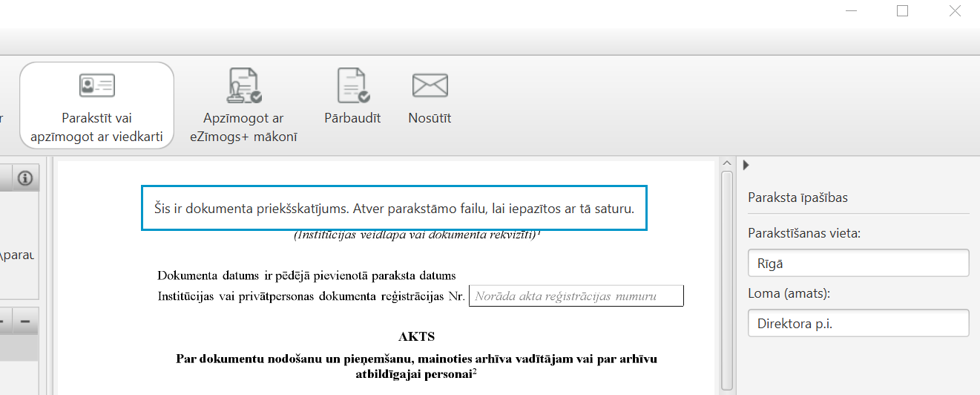This screenshot has width=980, height=395.
Task: Click Institūcijas veidlapa italic text
Action: coord(417,235)
